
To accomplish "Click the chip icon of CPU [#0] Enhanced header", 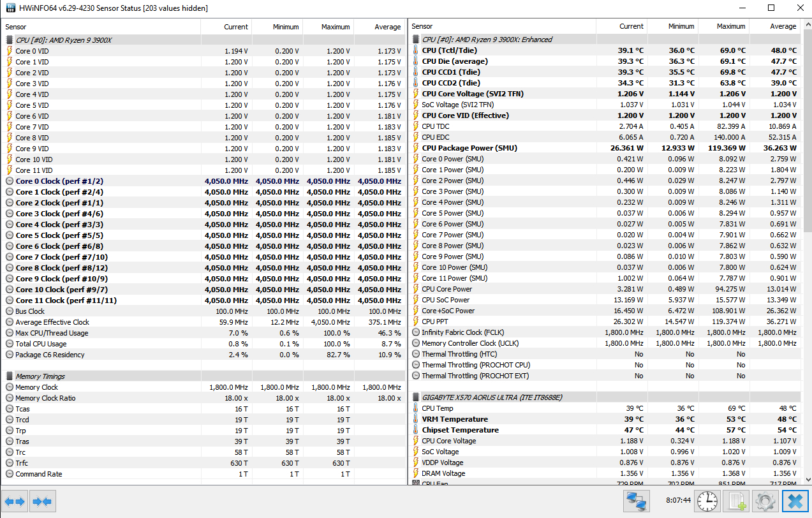I will click(x=416, y=40).
